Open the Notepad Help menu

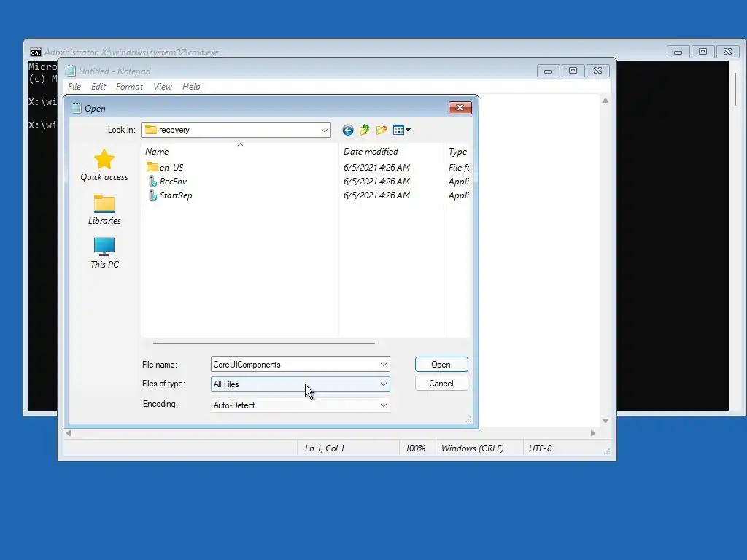191,87
